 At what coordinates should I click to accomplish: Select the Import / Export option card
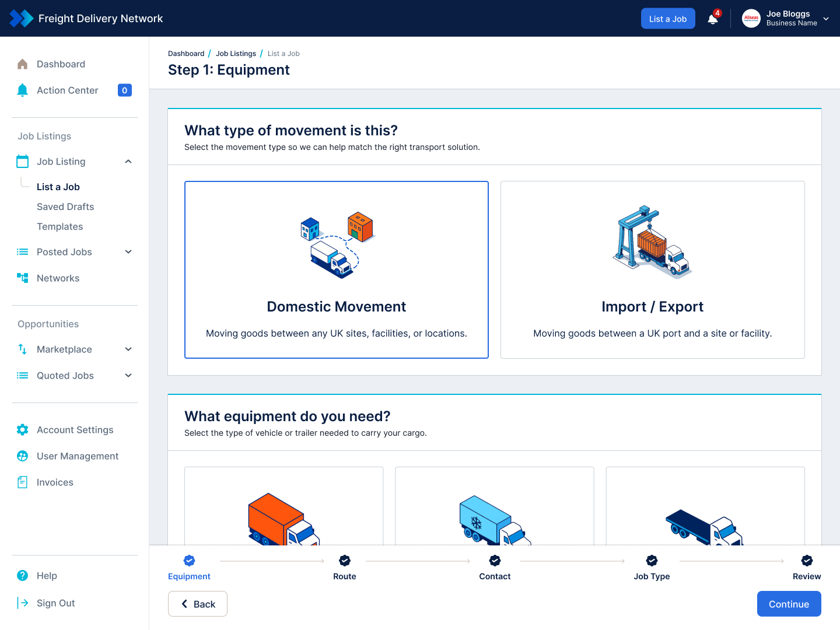coord(652,269)
